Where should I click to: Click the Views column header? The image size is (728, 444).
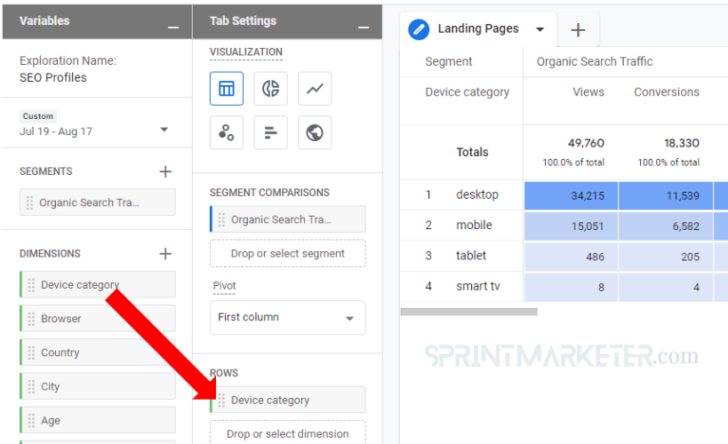tap(588, 92)
